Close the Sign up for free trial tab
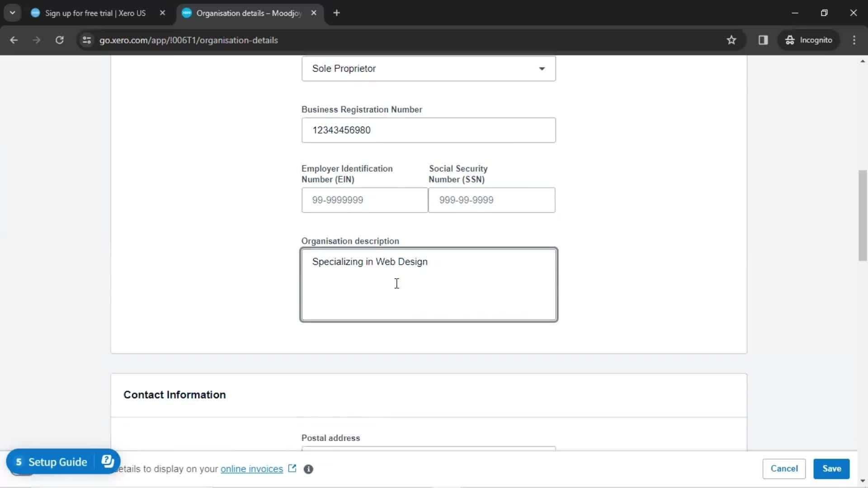 [x=162, y=13]
